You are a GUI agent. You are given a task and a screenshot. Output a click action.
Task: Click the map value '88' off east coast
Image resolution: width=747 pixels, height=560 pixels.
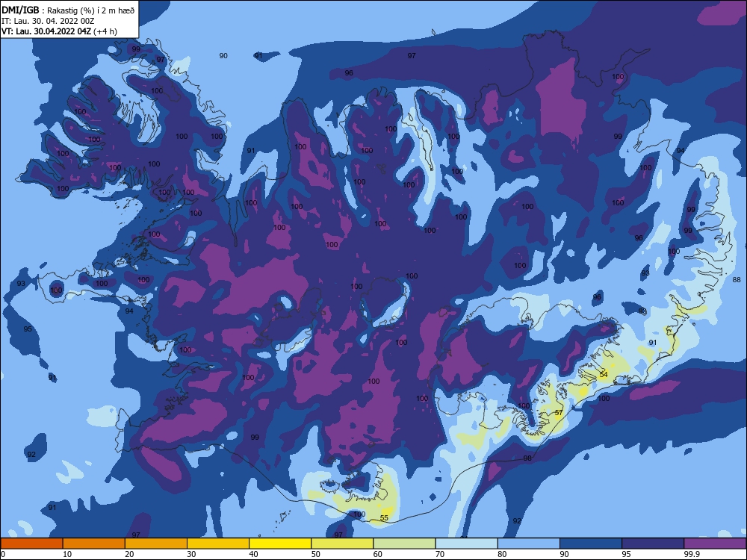(x=737, y=279)
